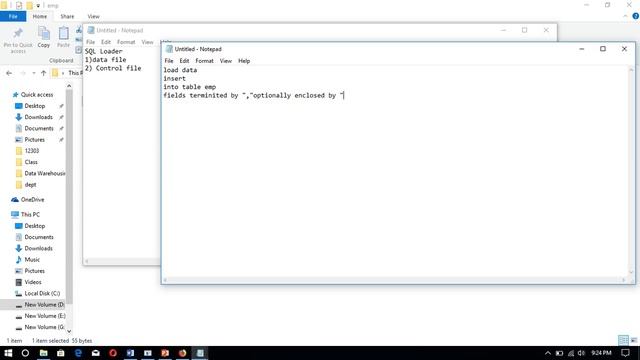Open File menu in front Notepad window
Viewport: 640px width, 360px height.
(169, 61)
